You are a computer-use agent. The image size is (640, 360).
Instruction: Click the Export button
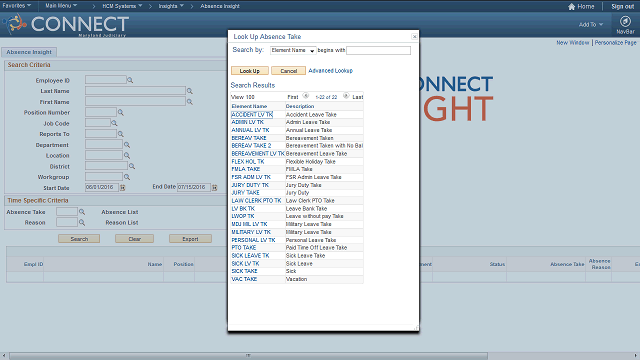[190, 239]
